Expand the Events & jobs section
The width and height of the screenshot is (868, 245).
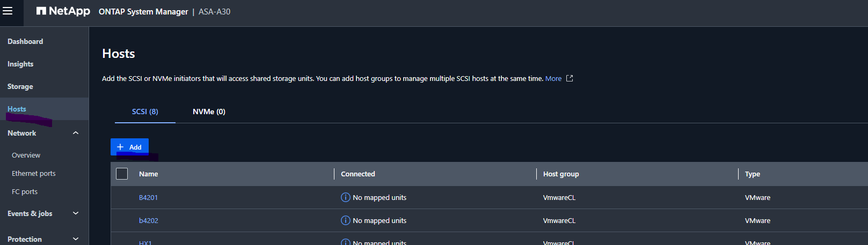click(x=76, y=213)
